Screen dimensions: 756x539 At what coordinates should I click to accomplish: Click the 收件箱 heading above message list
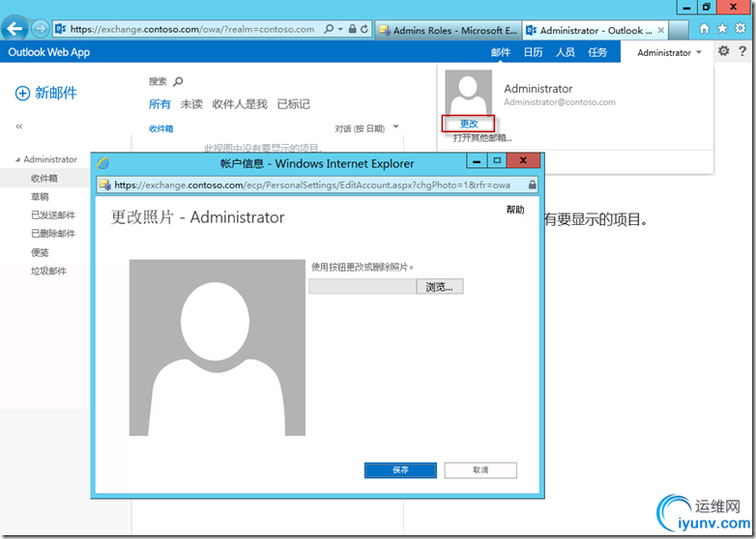click(x=161, y=128)
